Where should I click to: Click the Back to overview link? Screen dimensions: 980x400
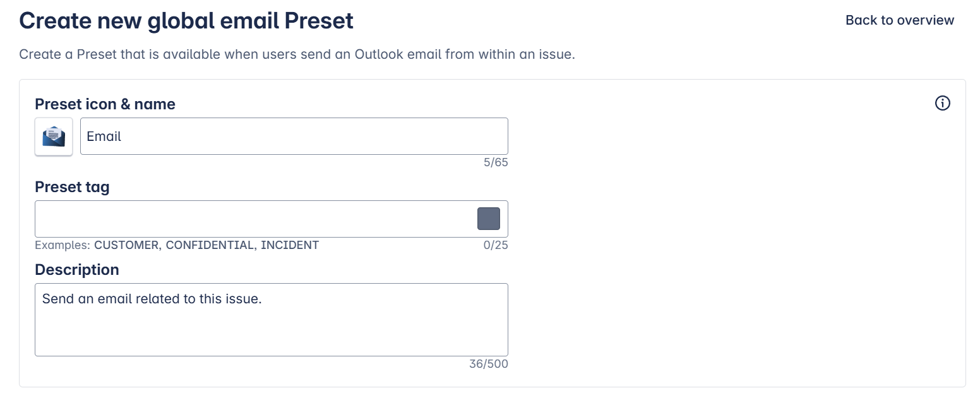(x=899, y=20)
